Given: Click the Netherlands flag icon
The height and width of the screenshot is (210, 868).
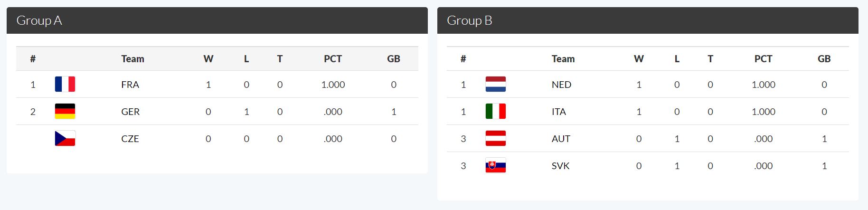Looking at the screenshot, I should 496,84.
